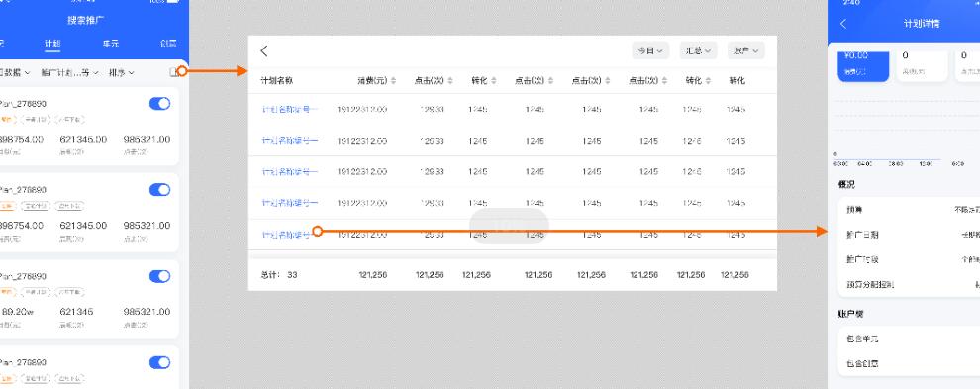
Task: Sort by first 转化 column arrows
Action: coord(494,81)
